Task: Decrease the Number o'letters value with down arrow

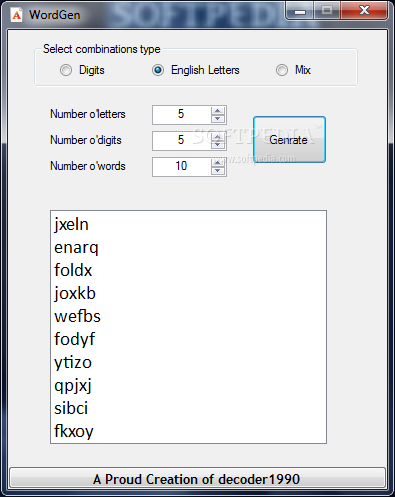Action: click(218, 119)
